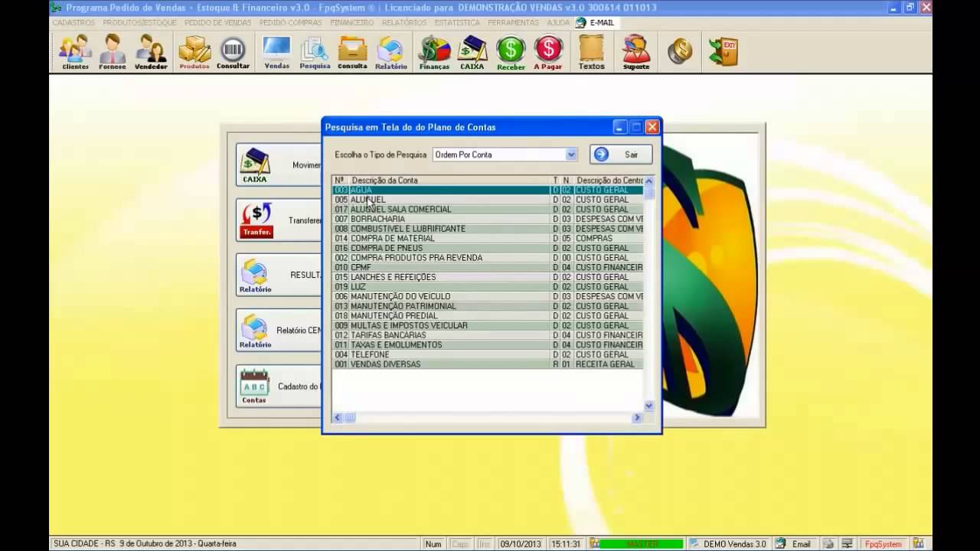Screen dimensions: 980x551
Task: Open the FINANCEIRO menu
Action: click(x=352, y=23)
